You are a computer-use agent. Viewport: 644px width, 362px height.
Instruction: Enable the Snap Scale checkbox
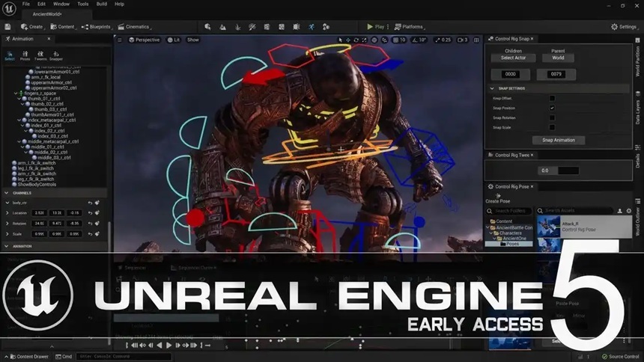[552, 128]
